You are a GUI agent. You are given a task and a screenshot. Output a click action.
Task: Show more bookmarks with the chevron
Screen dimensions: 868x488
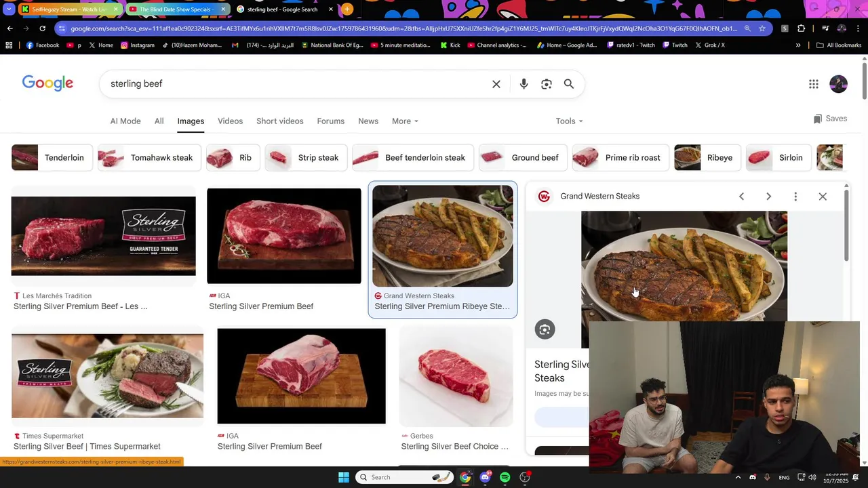point(798,45)
